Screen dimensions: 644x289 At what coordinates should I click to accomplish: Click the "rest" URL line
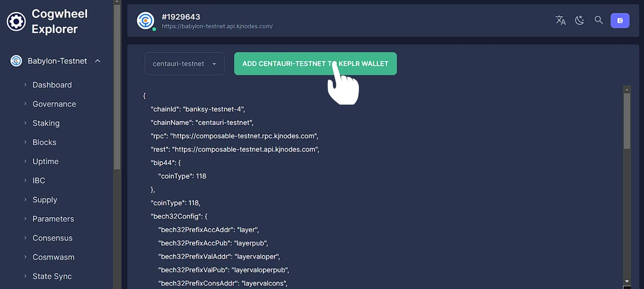[x=235, y=149]
